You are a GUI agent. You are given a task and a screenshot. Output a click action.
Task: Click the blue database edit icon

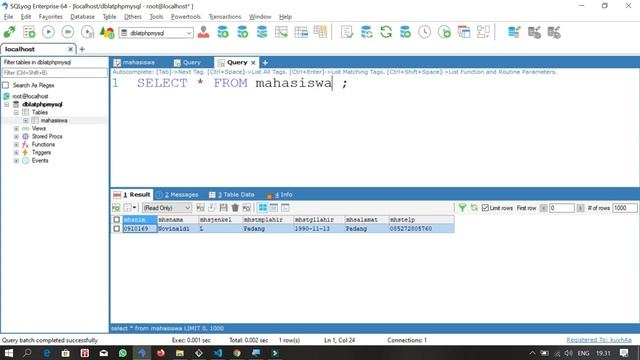coord(514,32)
